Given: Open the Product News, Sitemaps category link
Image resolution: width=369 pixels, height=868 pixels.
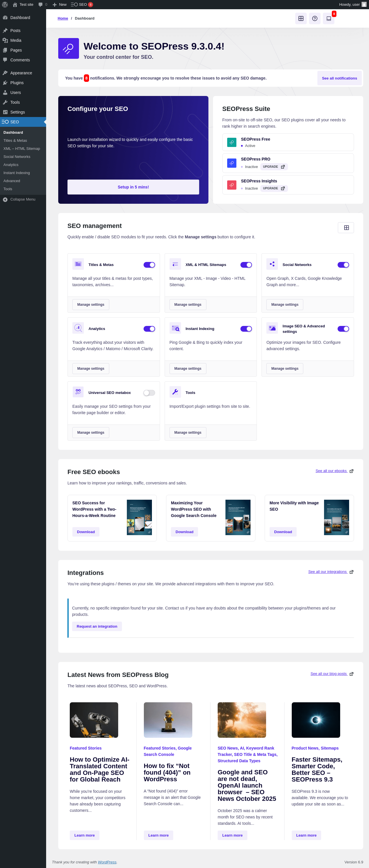Looking at the screenshot, I should coord(315,748).
